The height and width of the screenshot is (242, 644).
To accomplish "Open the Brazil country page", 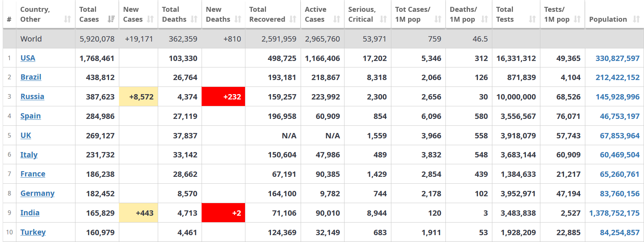I will 31,77.
